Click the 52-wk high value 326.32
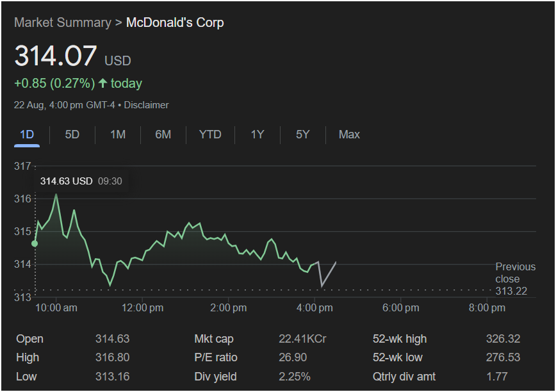The image size is (556, 392). 503,339
